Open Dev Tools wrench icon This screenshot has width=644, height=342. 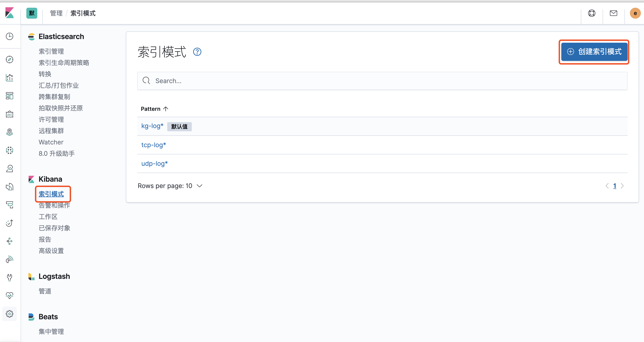pyautogui.click(x=10, y=277)
